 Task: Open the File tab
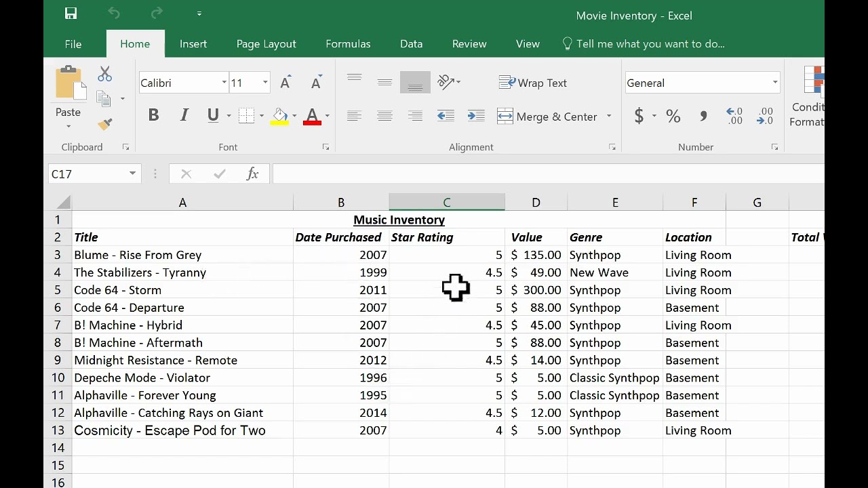click(73, 43)
